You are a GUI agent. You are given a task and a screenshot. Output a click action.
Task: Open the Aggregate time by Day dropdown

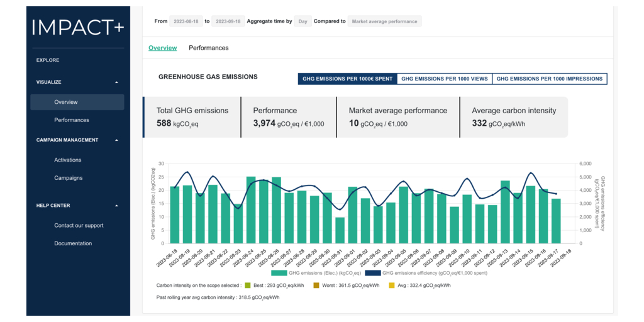(303, 21)
